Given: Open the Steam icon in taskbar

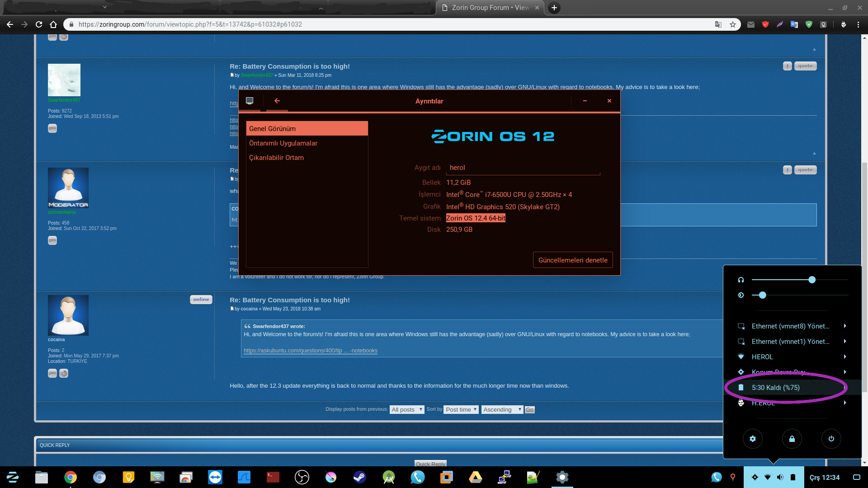Looking at the screenshot, I should click(x=360, y=477).
